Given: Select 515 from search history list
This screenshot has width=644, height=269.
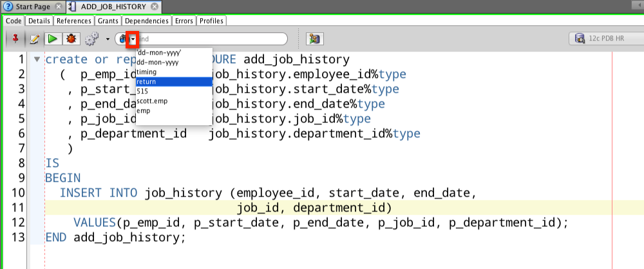Looking at the screenshot, I should (174, 92).
